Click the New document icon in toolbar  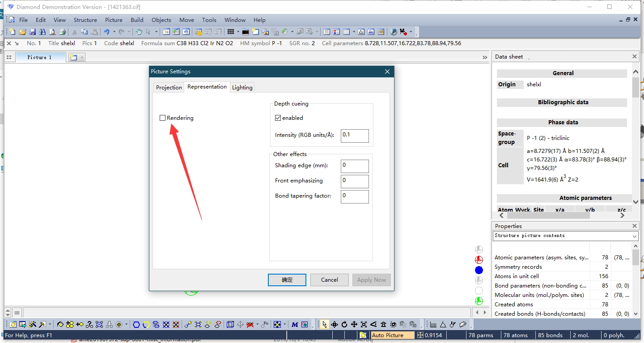pyautogui.click(x=12, y=32)
